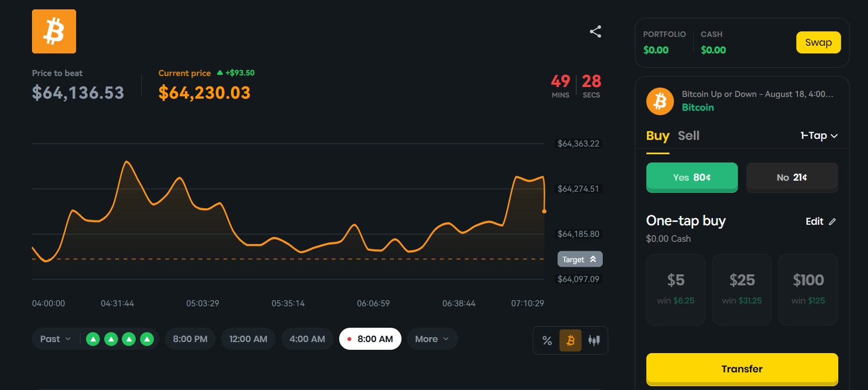Image resolution: width=868 pixels, height=390 pixels.
Task: Click the price to beat $64,136.53
Action: point(78,93)
